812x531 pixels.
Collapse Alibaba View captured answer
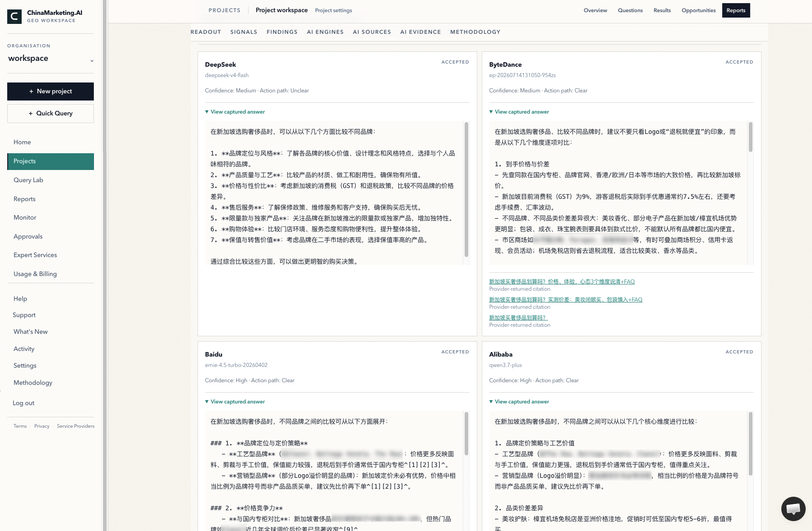click(519, 402)
